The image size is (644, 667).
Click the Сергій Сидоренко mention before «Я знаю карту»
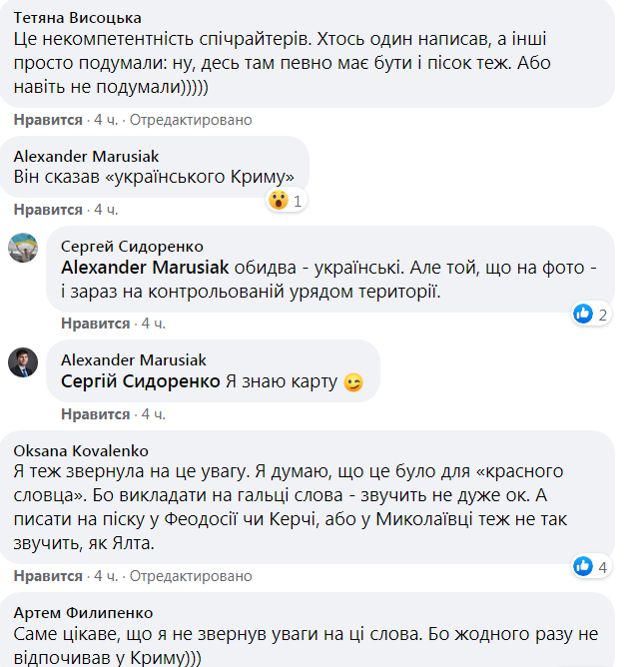pos(141,381)
